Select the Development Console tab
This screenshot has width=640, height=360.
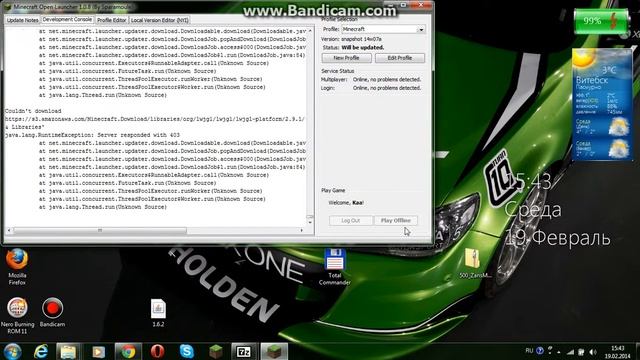pos(67,20)
